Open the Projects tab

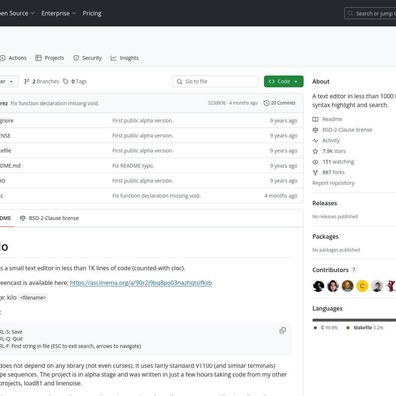tap(50, 58)
